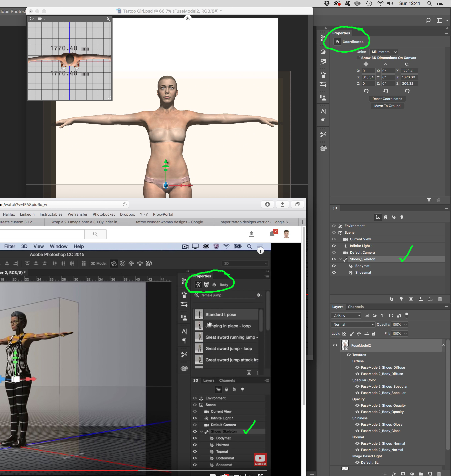Click Safari share icon
The height and width of the screenshot is (476, 451).
point(282,204)
